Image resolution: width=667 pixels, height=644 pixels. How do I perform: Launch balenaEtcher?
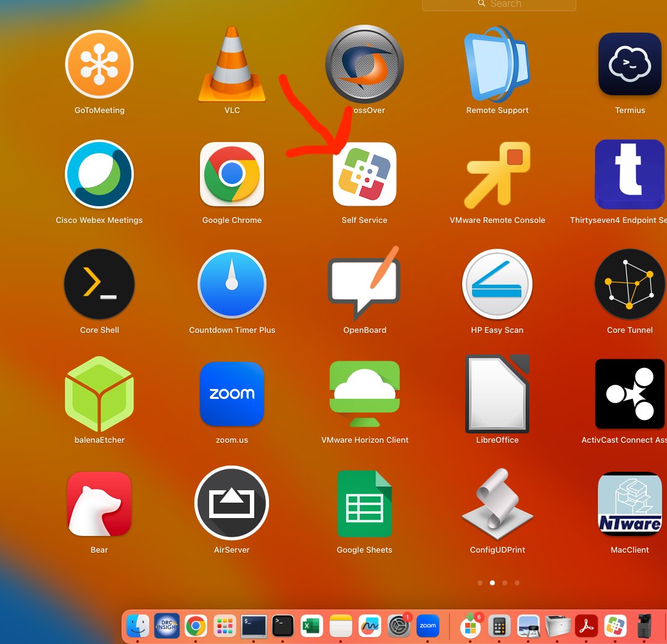pyautogui.click(x=99, y=394)
